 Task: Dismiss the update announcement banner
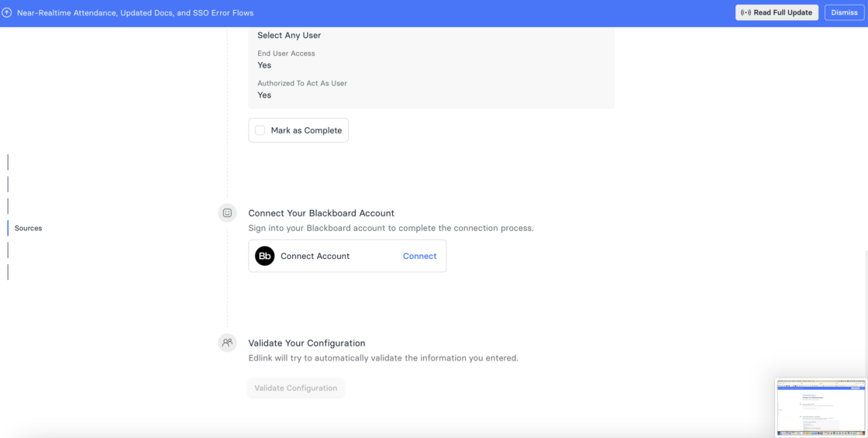844,13
